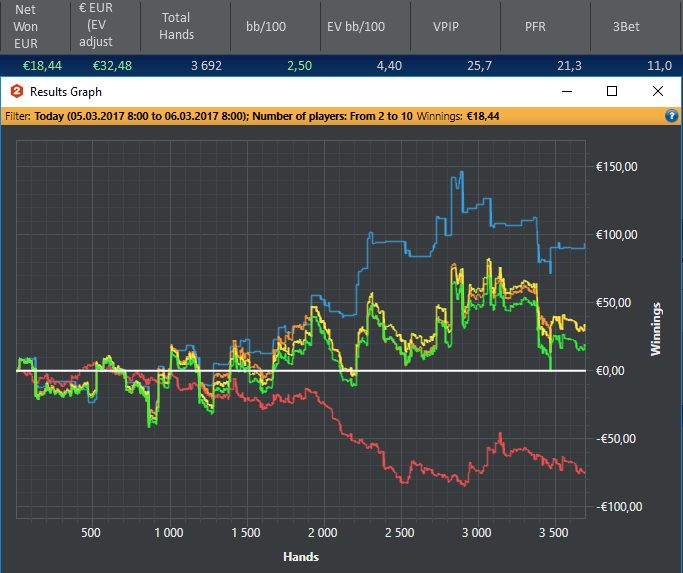
Task: Click the €100,00 y-axis label
Action: pos(616,235)
